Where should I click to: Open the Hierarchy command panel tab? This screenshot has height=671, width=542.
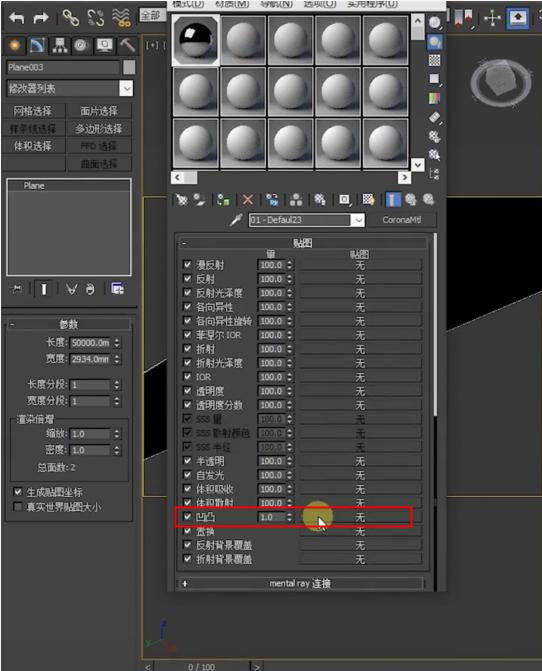[59, 45]
